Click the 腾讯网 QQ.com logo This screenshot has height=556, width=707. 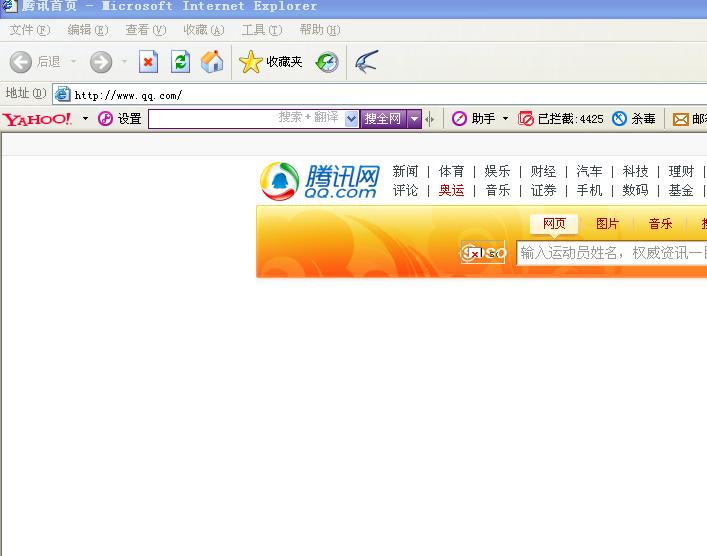pyautogui.click(x=320, y=181)
